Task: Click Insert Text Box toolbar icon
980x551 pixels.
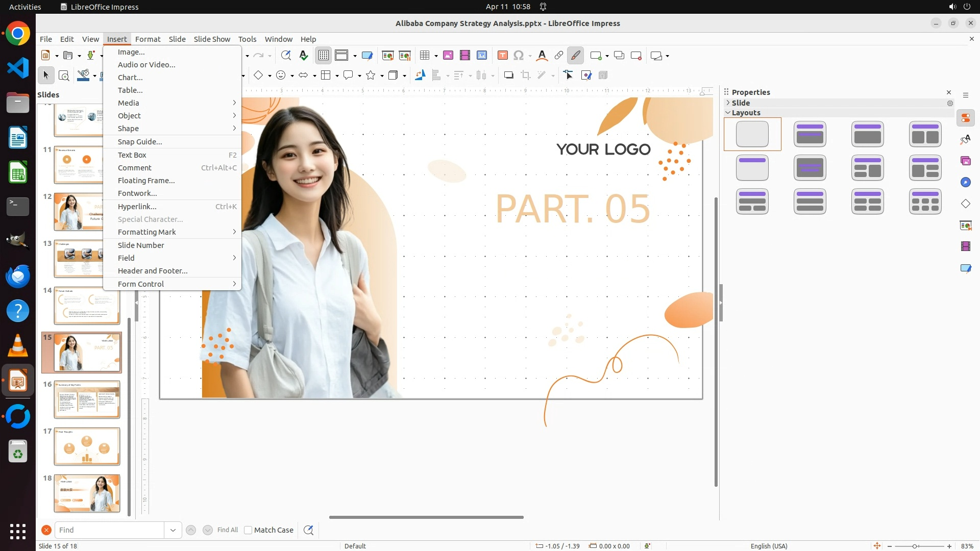Action: pyautogui.click(x=503, y=56)
